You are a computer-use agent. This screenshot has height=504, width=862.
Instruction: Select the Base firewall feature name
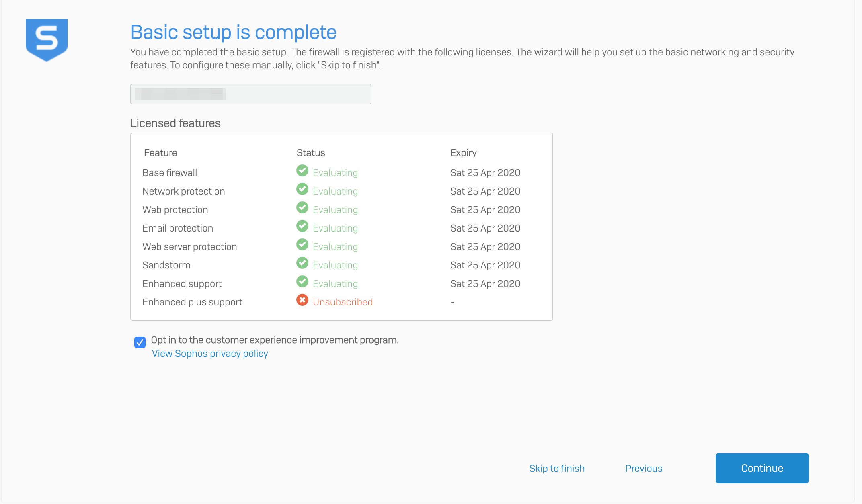pos(170,173)
